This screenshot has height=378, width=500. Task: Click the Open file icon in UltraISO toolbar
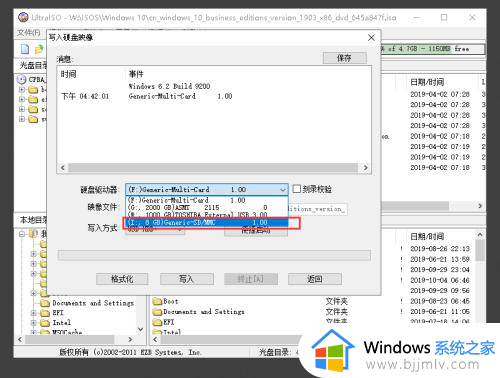(x=39, y=49)
